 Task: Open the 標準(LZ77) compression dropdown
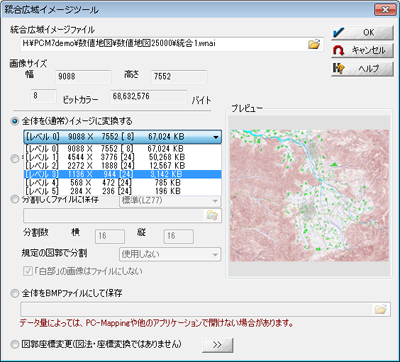[170, 200]
